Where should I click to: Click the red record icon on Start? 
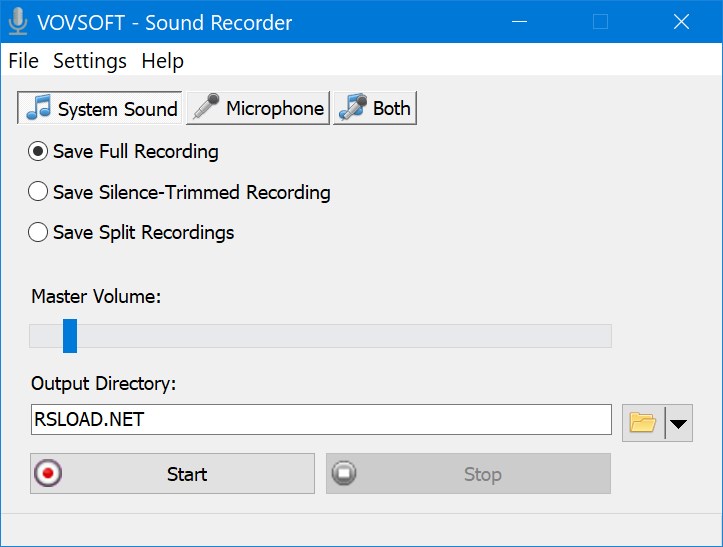click(x=46, y=474)
